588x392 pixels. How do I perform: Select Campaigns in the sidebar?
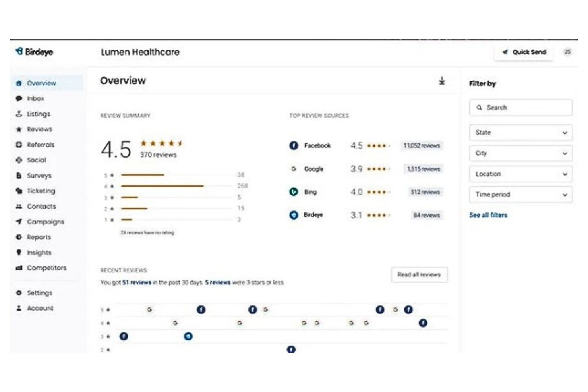click(x=45, y=222)
